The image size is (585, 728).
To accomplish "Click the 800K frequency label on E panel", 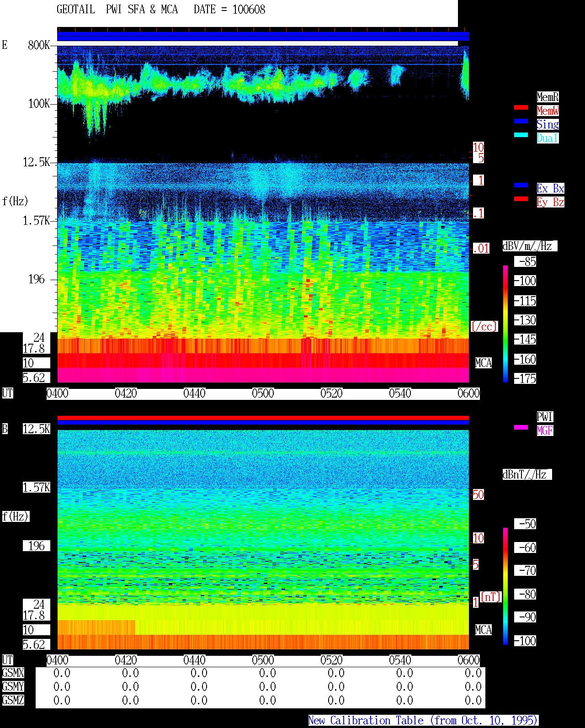I will pyautogui.click(x=39, y=45).
